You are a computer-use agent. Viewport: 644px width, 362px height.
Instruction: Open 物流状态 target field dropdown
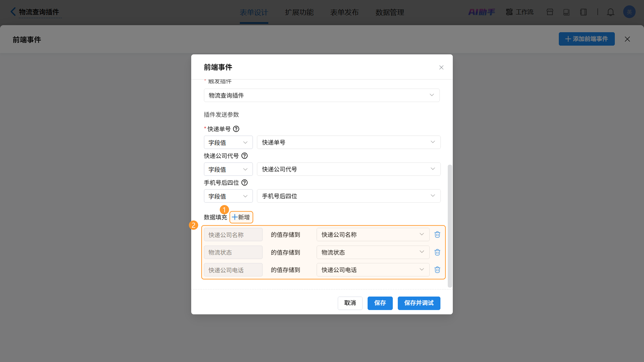coord(373,252)
